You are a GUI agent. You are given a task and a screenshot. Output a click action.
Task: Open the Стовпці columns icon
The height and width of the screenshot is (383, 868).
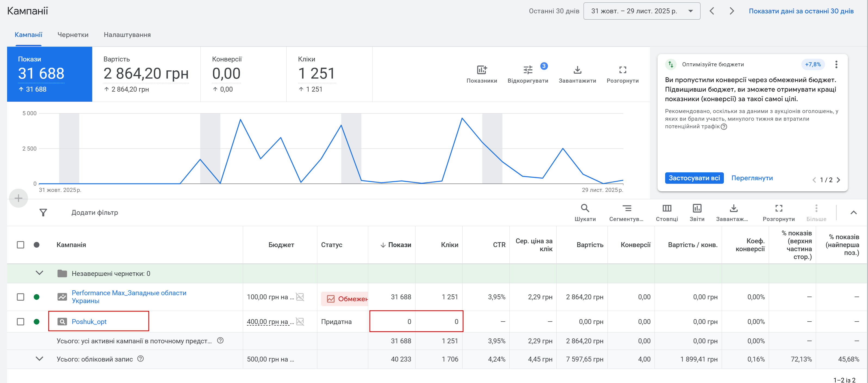[666, 208]
